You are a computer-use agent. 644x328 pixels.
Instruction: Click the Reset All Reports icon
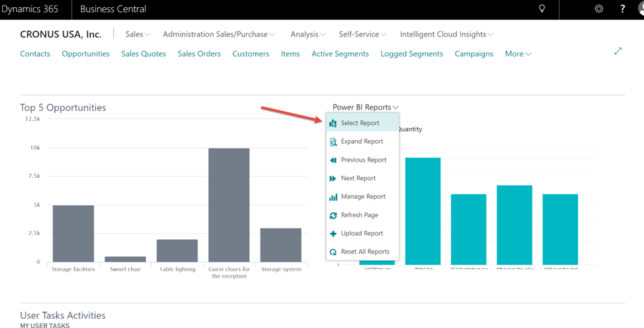[x=333, y=252]
